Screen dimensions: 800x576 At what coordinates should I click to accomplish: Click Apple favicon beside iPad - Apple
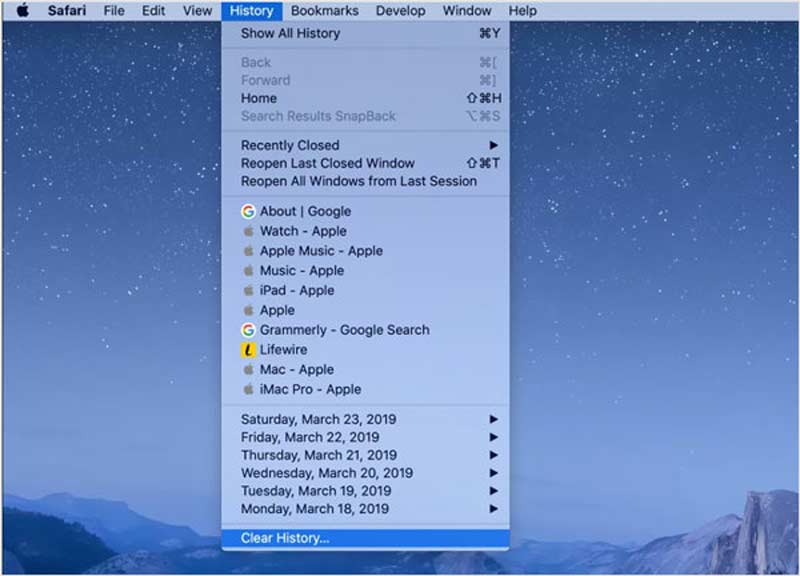(248, 290)
